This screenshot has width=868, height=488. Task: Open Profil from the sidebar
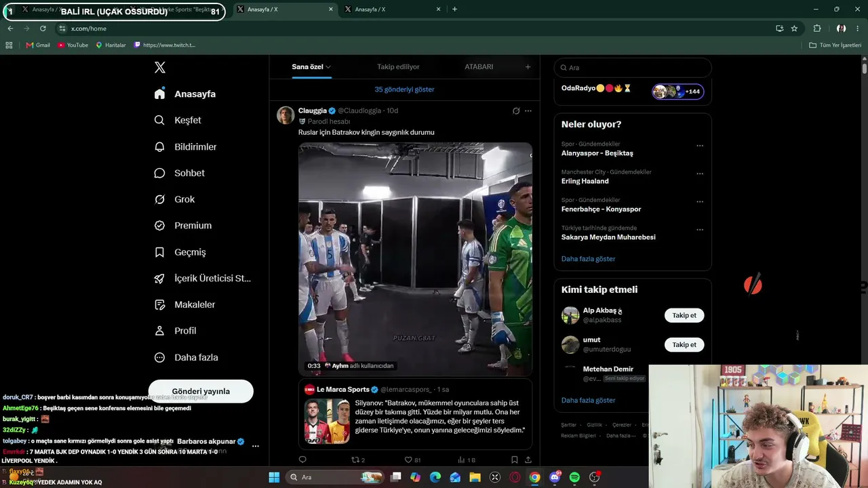point(175,331)
